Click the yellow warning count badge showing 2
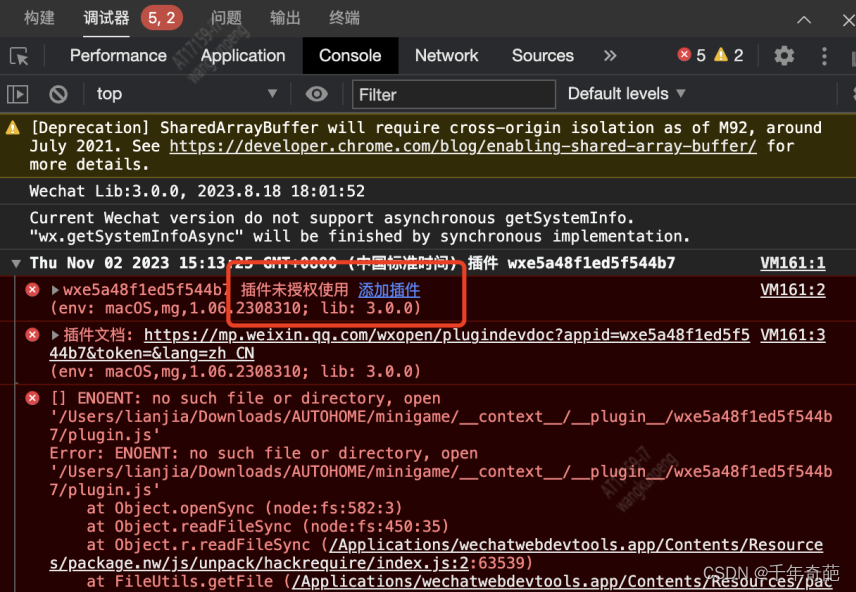The height and width of the screenshot is (592, 856). [729, 55]
